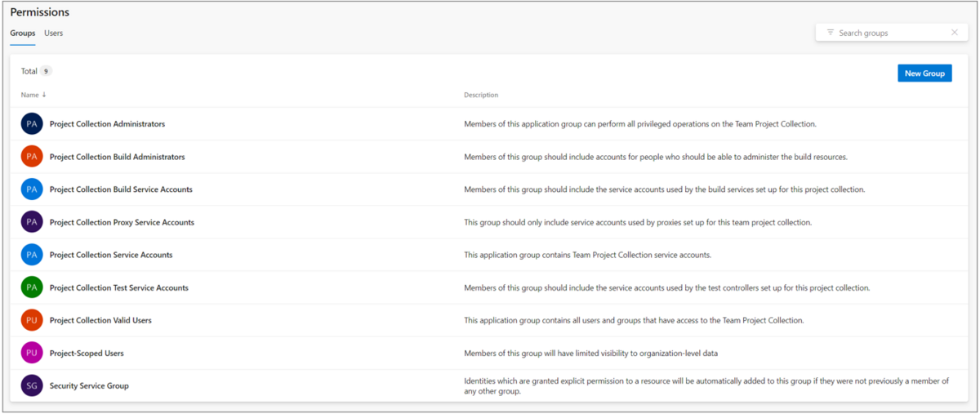Image resolution: width=980 pixels, height=414 pixels.
Task: Click the Project Collection Service Accounts avatar
Action: click(32, 255)
